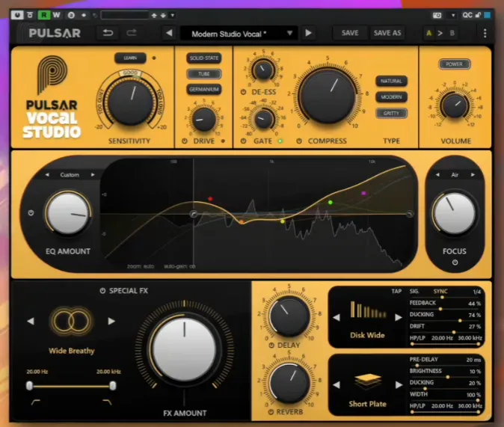Image resolution: width=504 pixels, height=427 pixels.
Task: Open the dropdown beside the camera icon
Action: (x=453, y=15)
